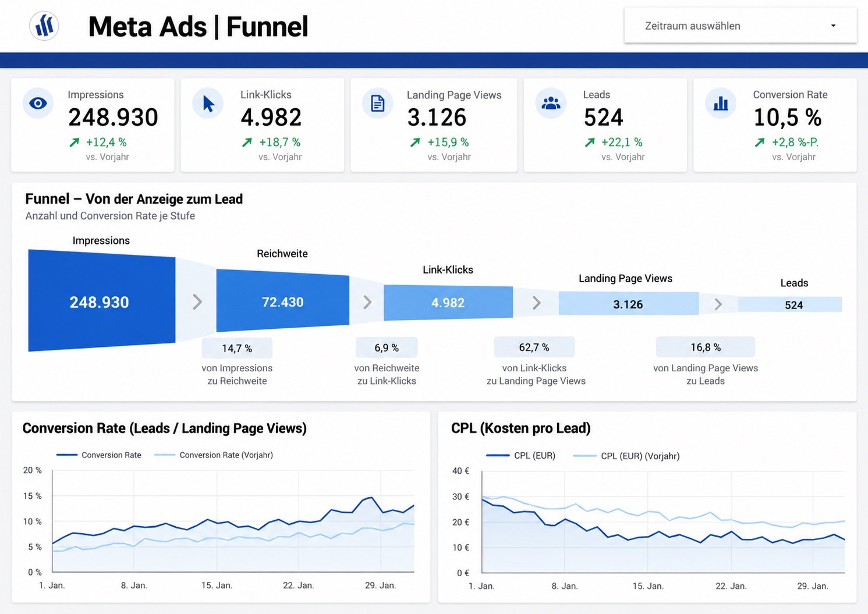The height and width of the screenshot is (614, 868).
Task: Click the 20 % axis label on Conversion Rate chart
Action: coord(33,470)
